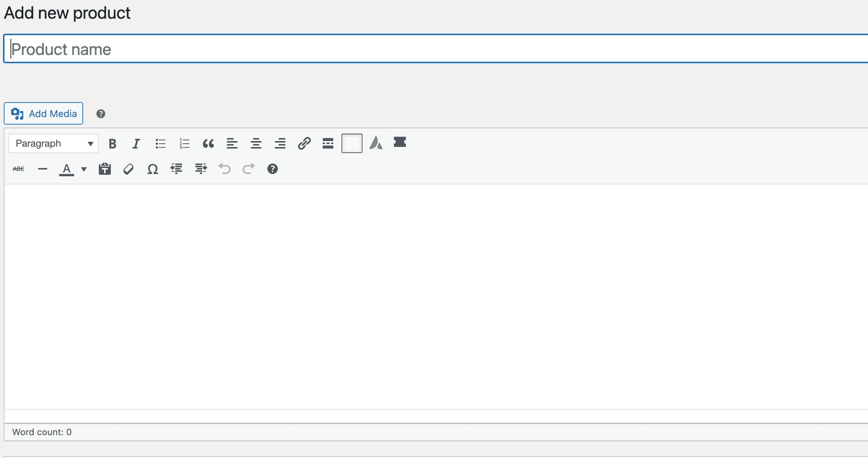
Task: Click the ticket-shaped shortcode icon
Action: (x=400, y=142)
